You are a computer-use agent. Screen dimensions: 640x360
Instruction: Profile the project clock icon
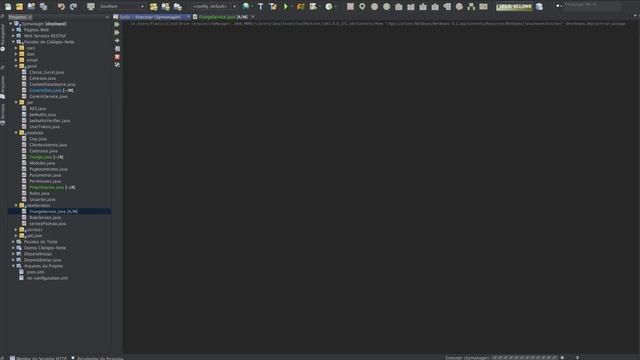point(329,7)
